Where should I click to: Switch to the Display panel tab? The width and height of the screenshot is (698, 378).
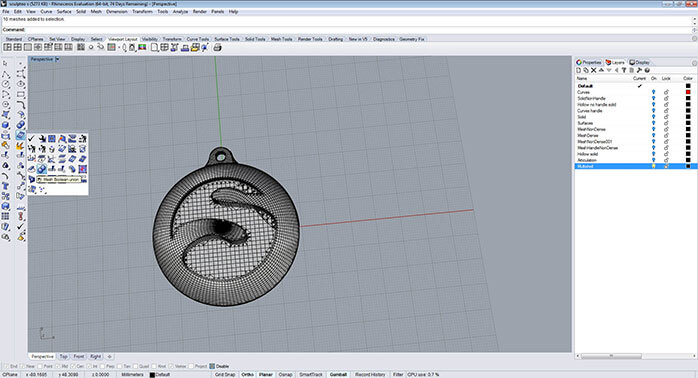(640, 63)
